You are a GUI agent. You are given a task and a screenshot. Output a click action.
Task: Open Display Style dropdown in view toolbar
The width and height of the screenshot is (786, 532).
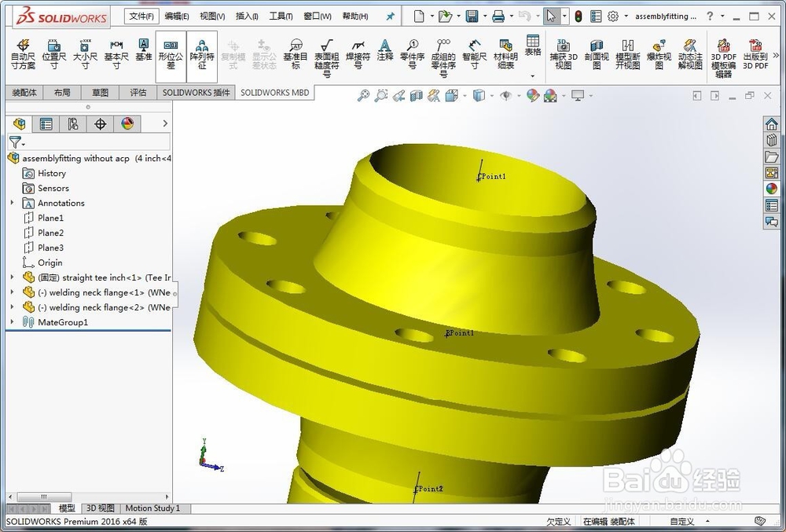(x=492, y=96)
